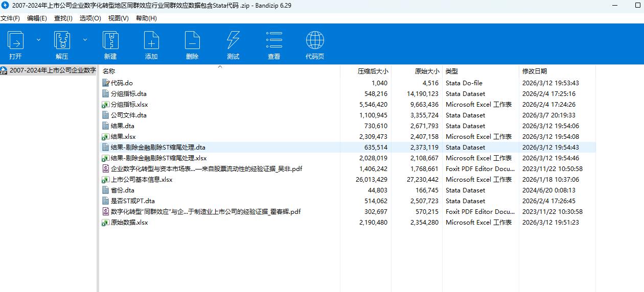
Task: Open the File (文件) menu
Action: (10, 18)
